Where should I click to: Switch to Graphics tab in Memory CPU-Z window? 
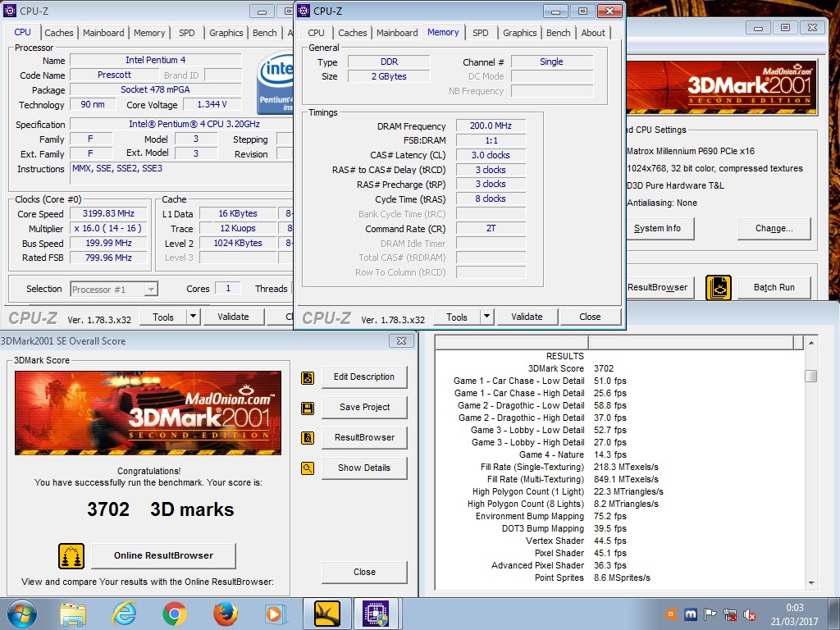[519, 33]
